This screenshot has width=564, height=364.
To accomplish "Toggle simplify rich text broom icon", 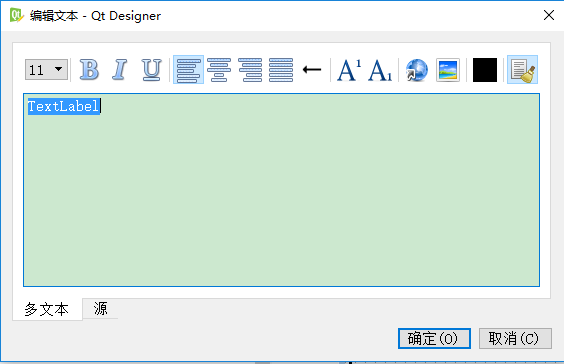I will 522,69.
